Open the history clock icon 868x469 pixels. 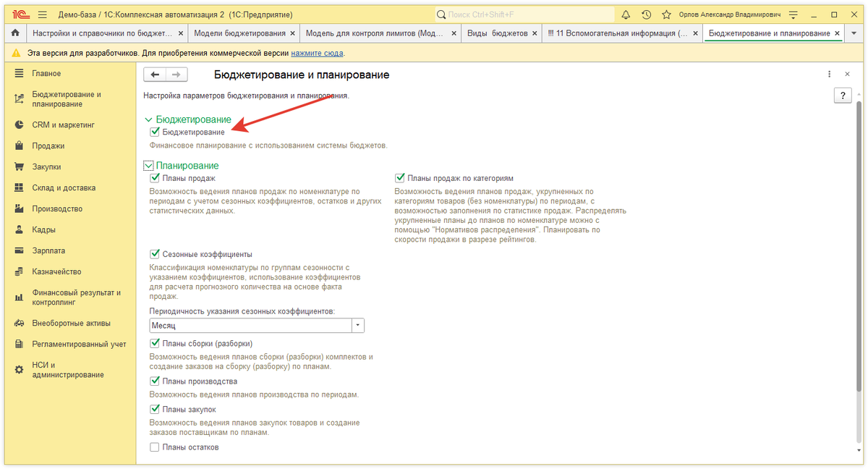646,14
